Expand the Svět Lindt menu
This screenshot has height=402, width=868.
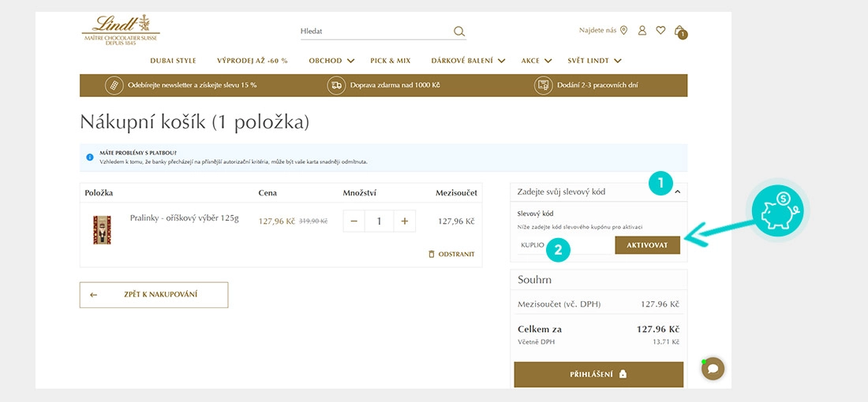pyautogui.click(x=594, y=61)
